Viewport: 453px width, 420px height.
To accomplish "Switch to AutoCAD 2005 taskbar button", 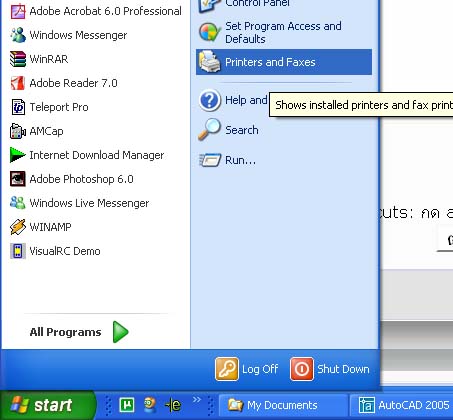I will 402,405.
